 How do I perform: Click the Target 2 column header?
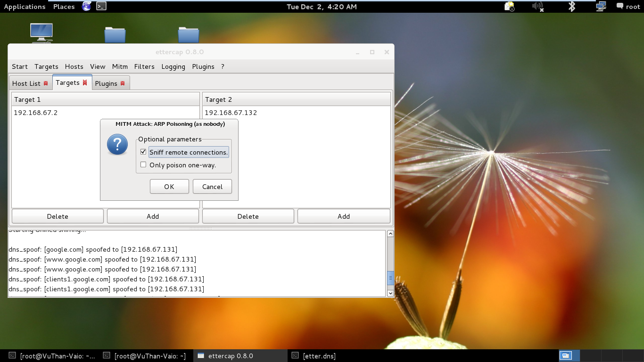coord(297,99)
